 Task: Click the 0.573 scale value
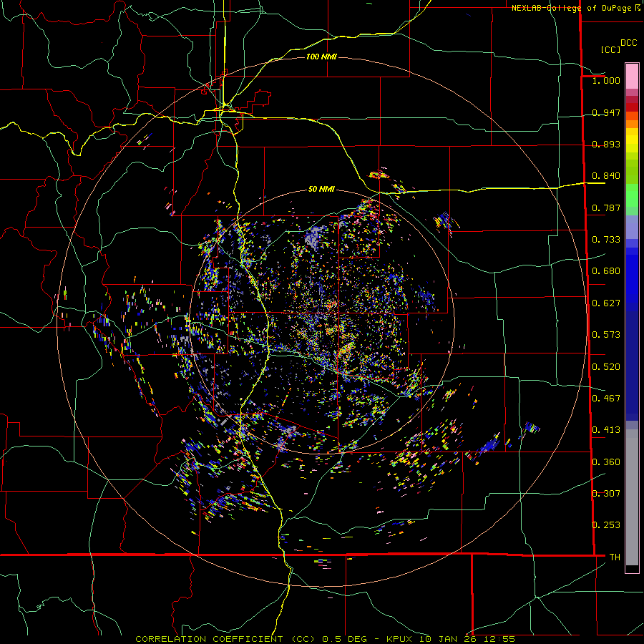coord(606,335)
